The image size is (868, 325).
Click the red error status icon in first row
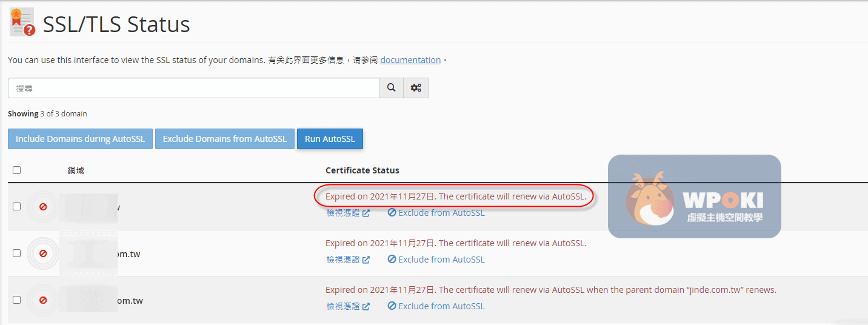point(43,207)
